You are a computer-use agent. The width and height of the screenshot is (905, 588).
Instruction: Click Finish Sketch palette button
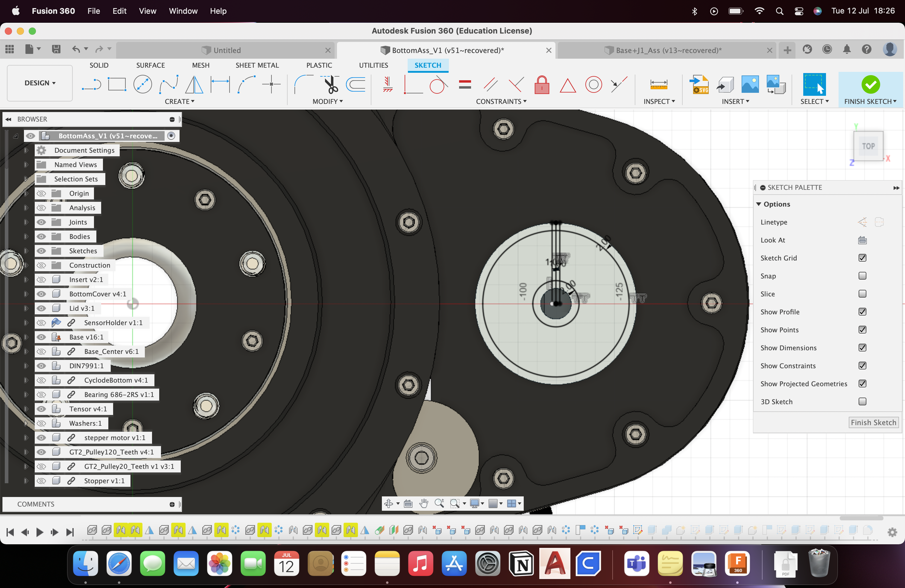[x=872, y=422]
